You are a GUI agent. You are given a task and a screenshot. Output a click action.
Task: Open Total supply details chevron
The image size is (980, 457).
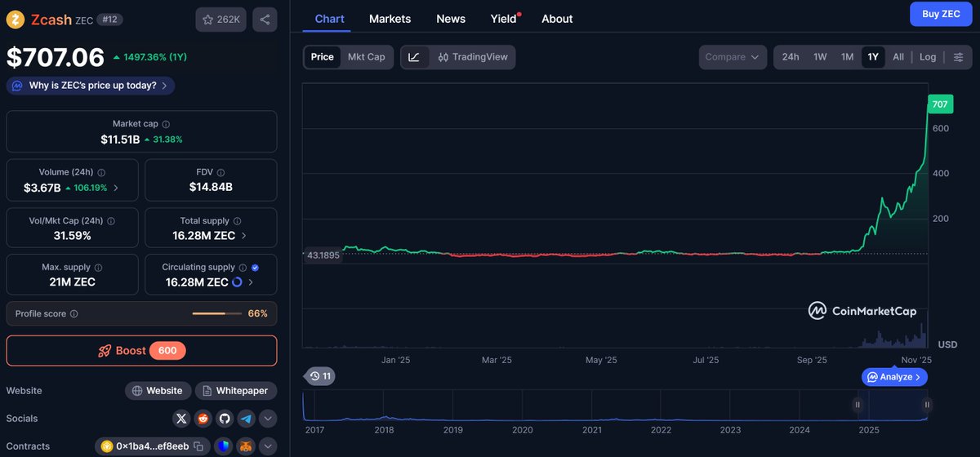[243, 236]
